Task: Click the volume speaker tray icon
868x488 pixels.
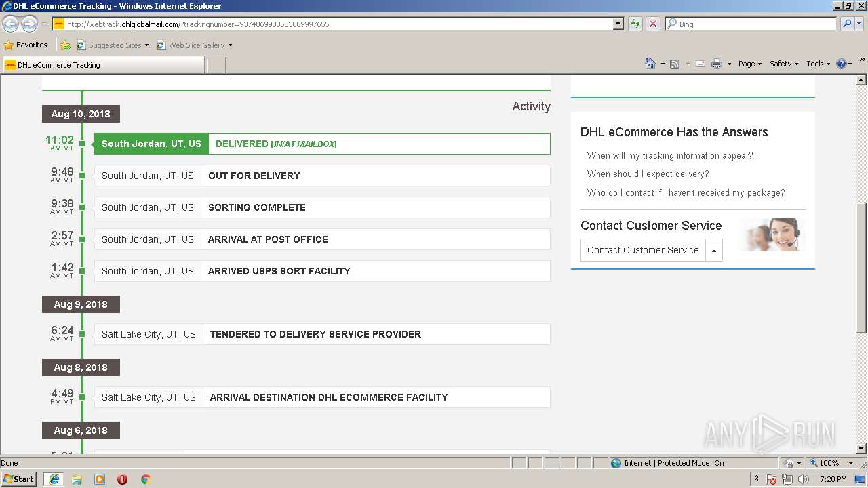Action: (x=804, y=479)
